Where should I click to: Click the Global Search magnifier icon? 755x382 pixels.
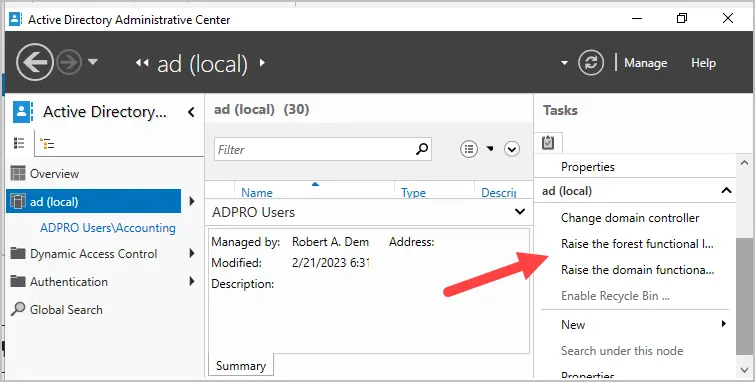point(18,309)
